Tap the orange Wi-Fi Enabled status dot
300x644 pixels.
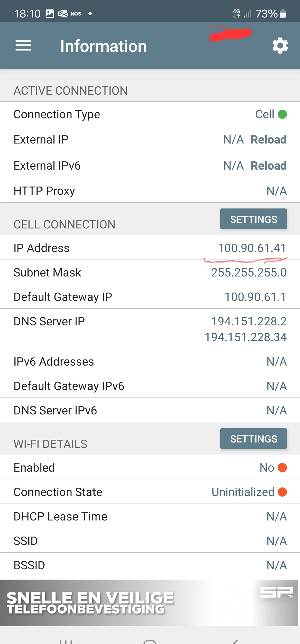click(x=282, y=468)
